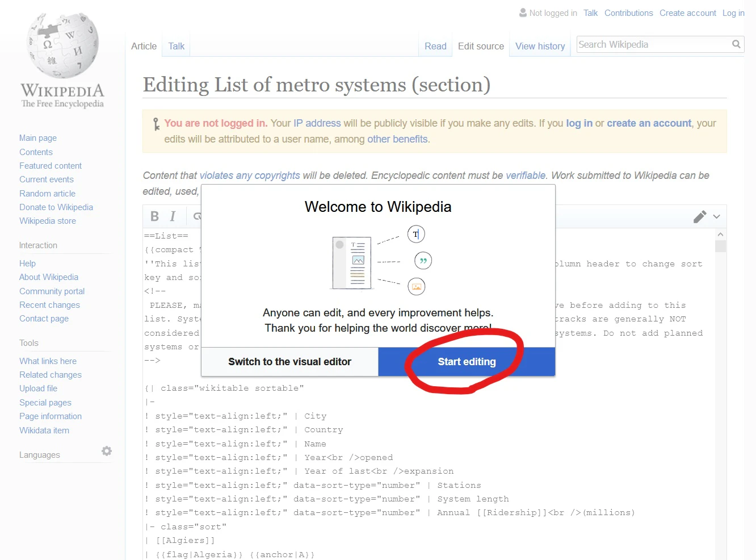The height and width of the screenshot is (560, 756).
Task: Click the not-logged-in user icon
Action: tap(523, 12)
